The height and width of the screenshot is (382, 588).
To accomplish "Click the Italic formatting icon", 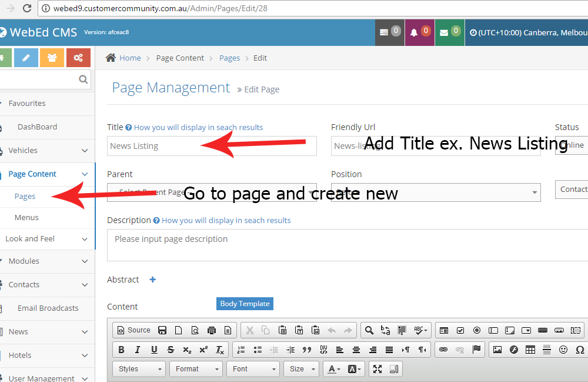I will 138,350.
